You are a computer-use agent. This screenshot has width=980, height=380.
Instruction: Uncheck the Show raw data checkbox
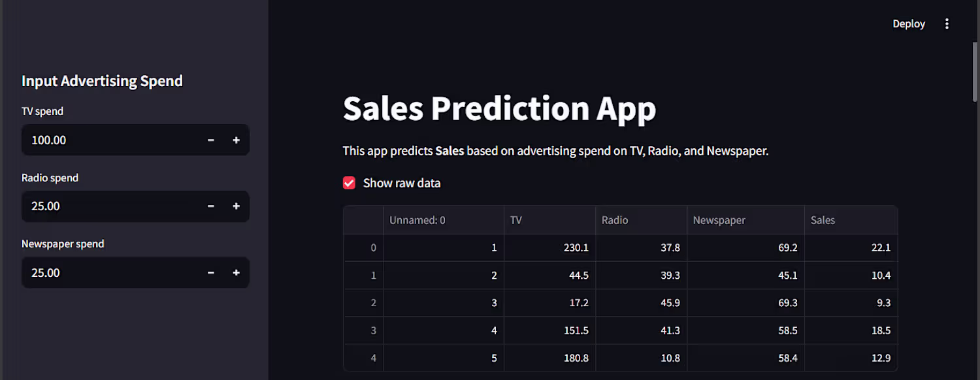tap(349, 183)
